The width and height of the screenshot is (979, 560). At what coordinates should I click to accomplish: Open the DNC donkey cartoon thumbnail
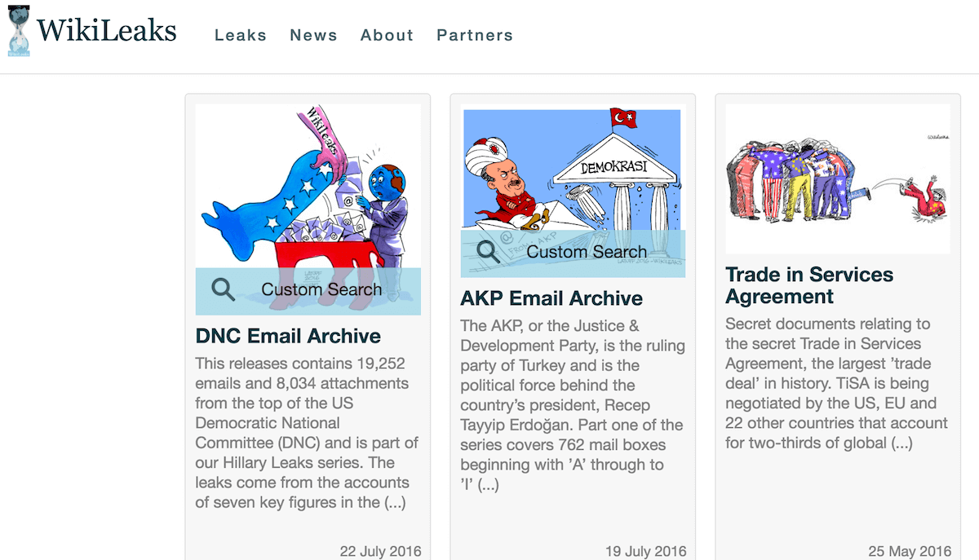pyautogui.click(x=308, y=187)
